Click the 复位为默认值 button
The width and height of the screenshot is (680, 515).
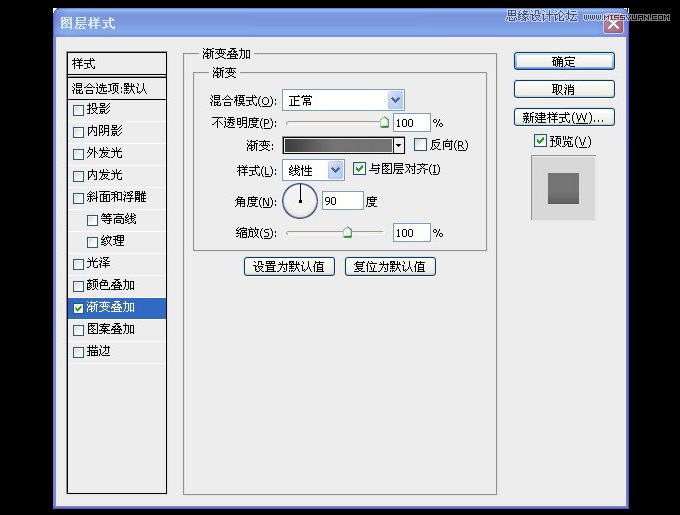pos(390,267)
